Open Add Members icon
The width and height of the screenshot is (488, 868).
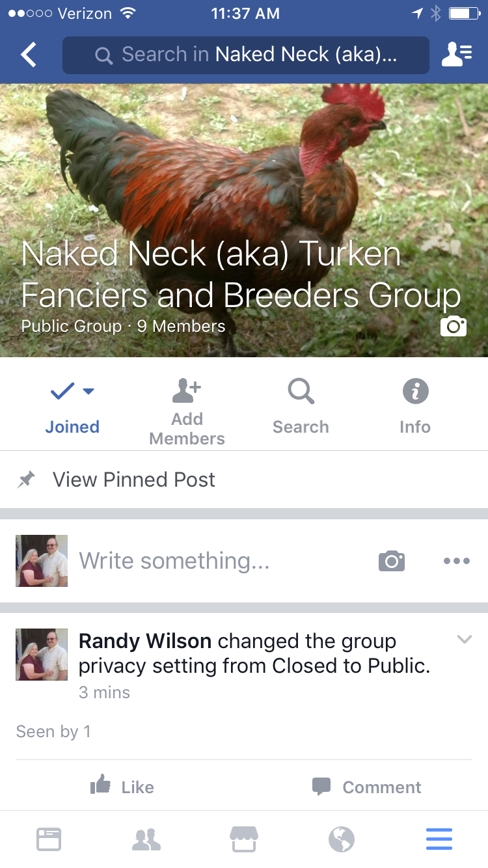tap(187, 392)
